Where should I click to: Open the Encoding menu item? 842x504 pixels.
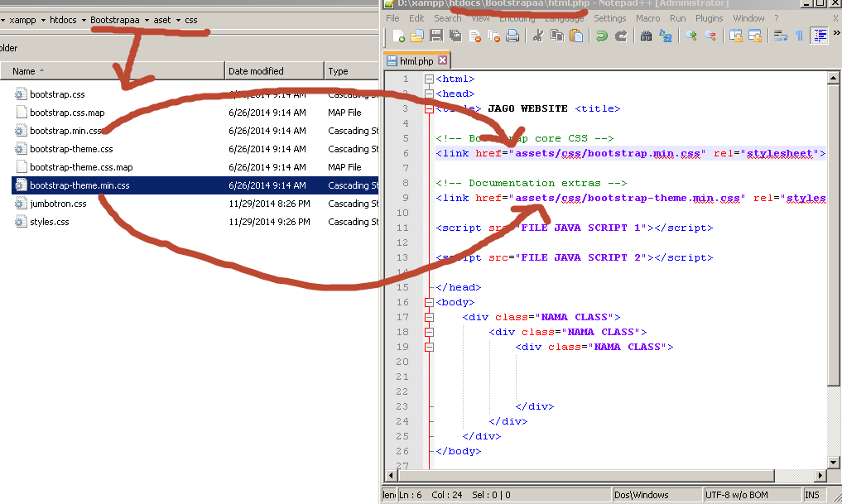coord(517,17)
